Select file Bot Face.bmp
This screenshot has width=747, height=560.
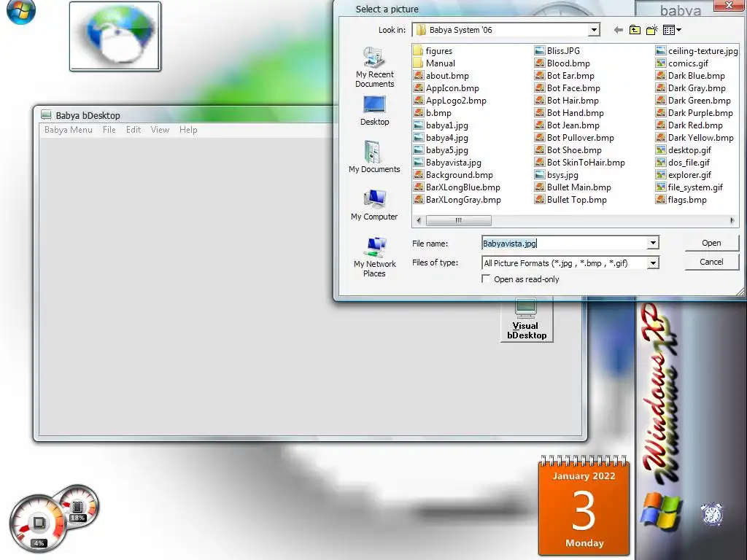[x=568, y=87]
